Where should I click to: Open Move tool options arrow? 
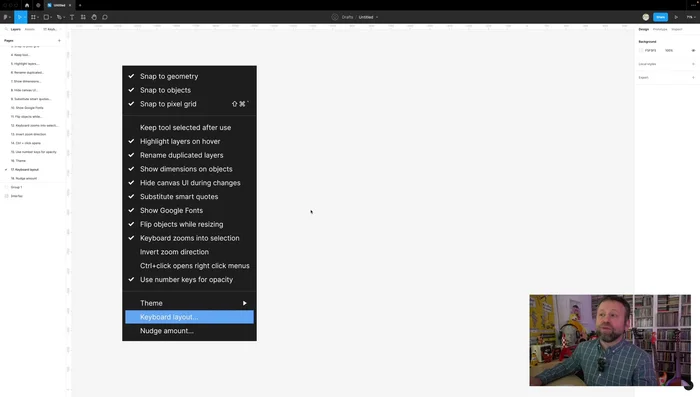tap(25, 17)
